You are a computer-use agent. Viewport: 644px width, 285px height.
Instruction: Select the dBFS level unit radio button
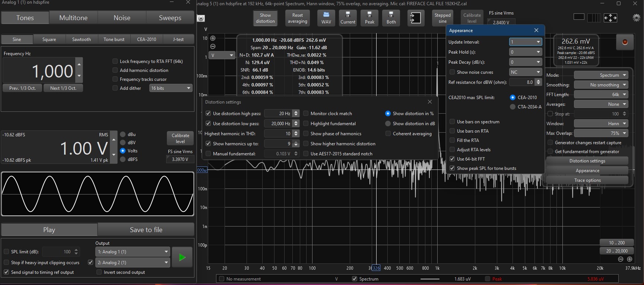point(123,159)
